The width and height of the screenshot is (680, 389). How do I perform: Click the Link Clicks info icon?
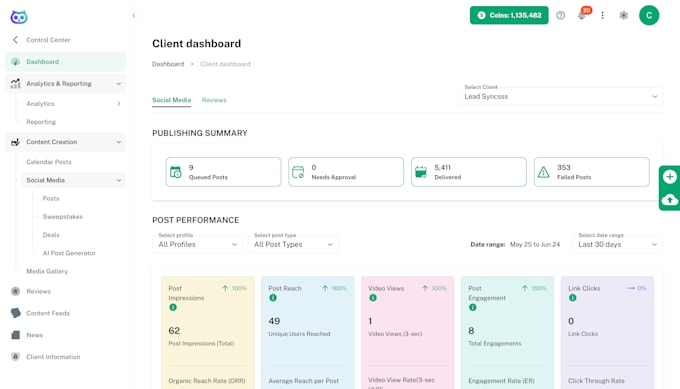[x=572, y=298]
